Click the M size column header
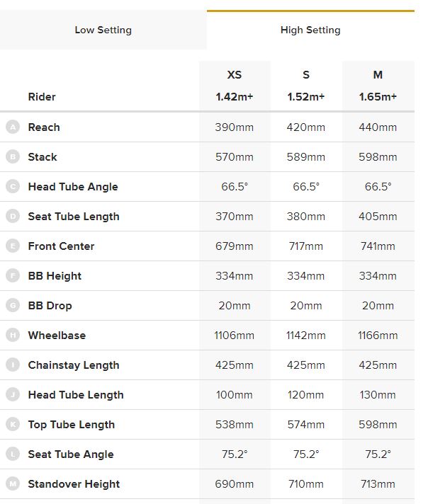 click(x=378, y=75)
